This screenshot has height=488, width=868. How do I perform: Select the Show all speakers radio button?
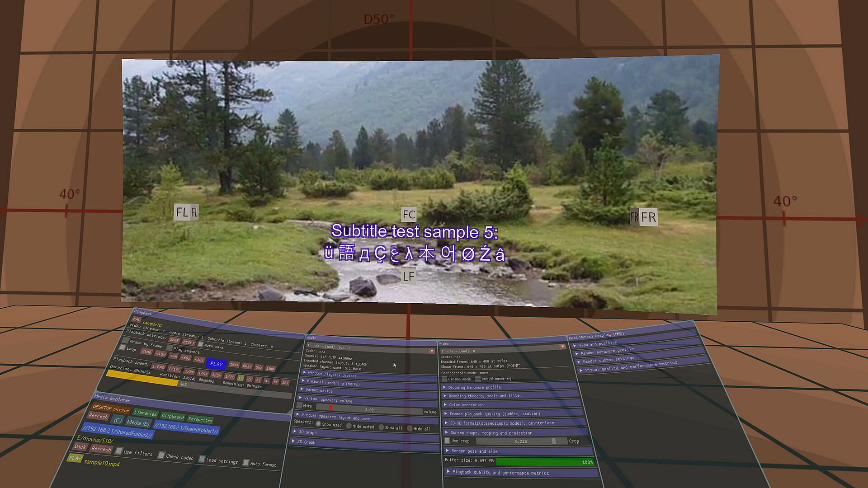382,427
